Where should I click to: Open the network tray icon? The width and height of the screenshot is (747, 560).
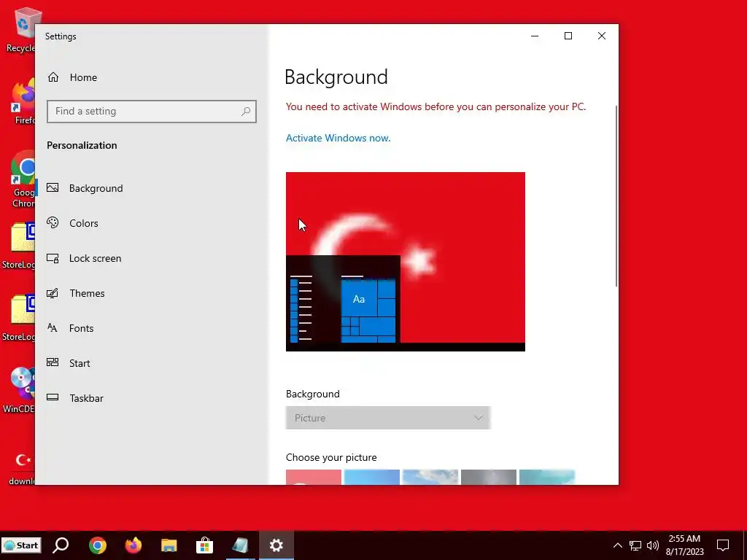point(635,545)
